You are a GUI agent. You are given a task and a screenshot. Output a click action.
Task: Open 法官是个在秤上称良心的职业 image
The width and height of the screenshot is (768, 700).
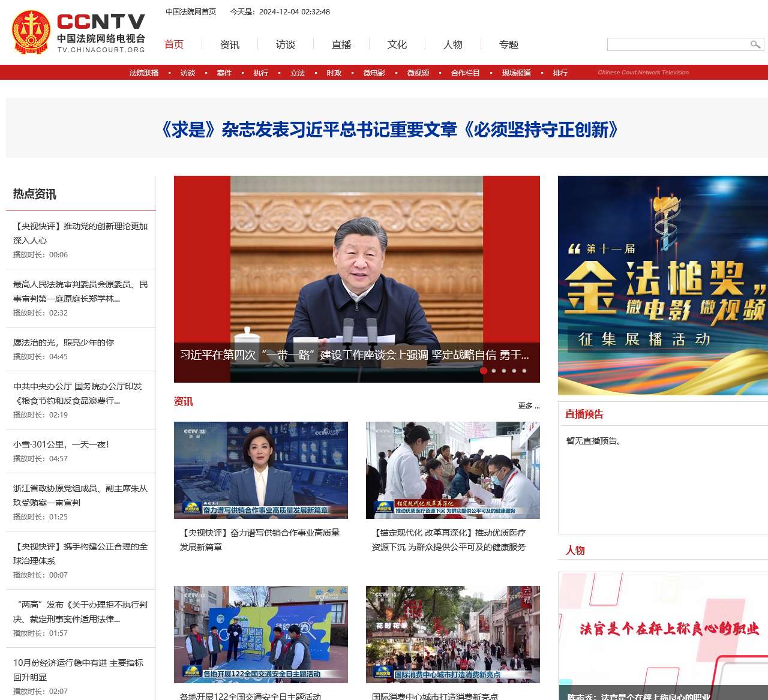pyautogui.click(x=663, y=636)
